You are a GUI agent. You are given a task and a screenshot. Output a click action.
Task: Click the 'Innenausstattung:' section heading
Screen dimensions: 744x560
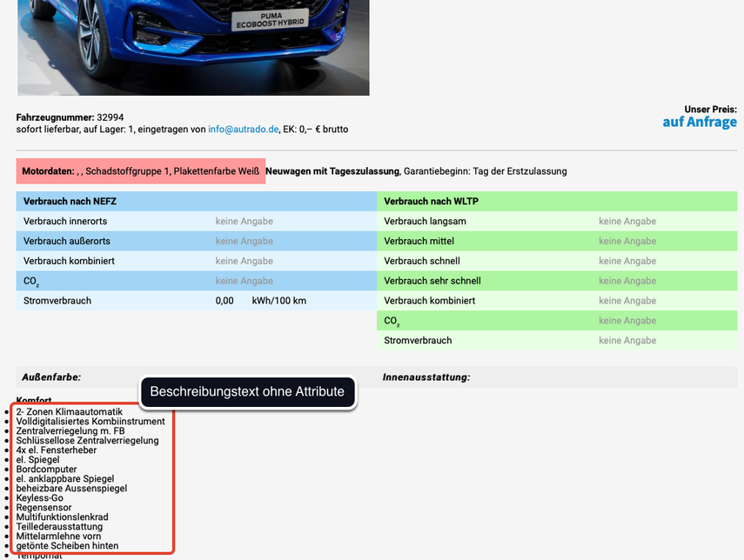[426, 377]
